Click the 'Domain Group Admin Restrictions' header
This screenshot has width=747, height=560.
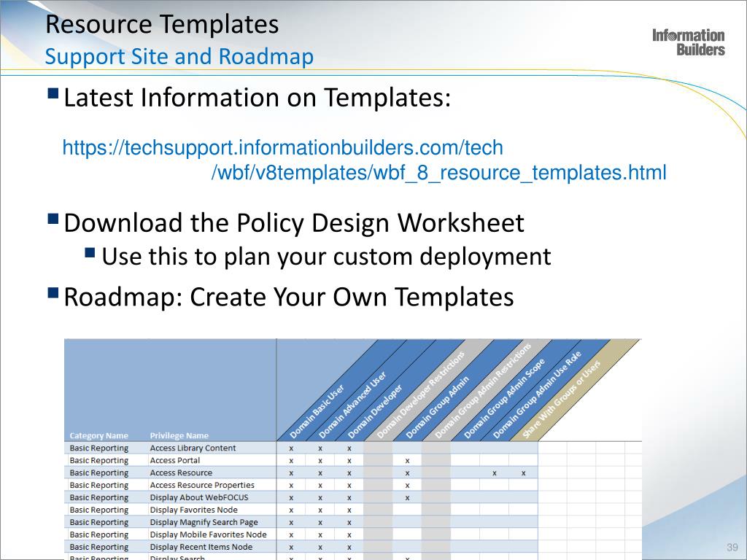tap(483, 391)
